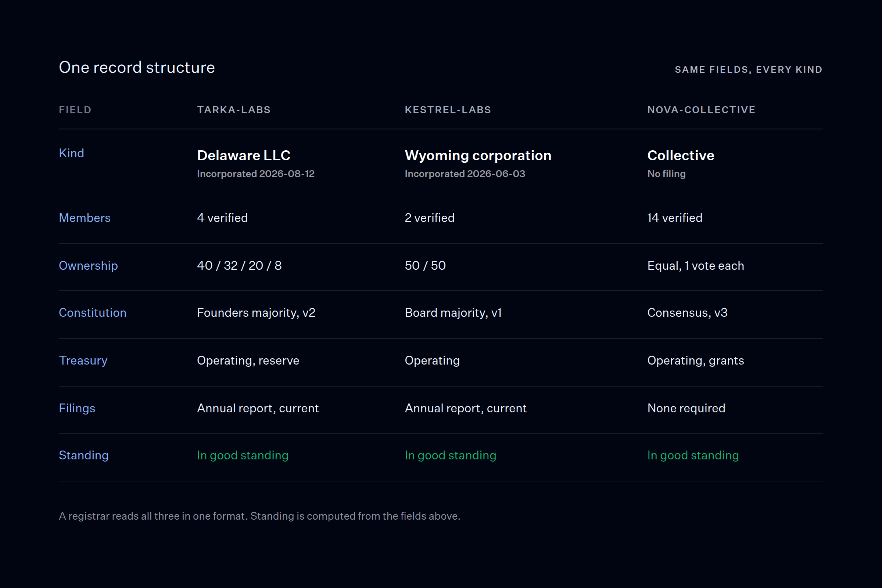Screen dimensions: 882x588
Task: Click 'No filing' under Collective
Action: (666, 174)
